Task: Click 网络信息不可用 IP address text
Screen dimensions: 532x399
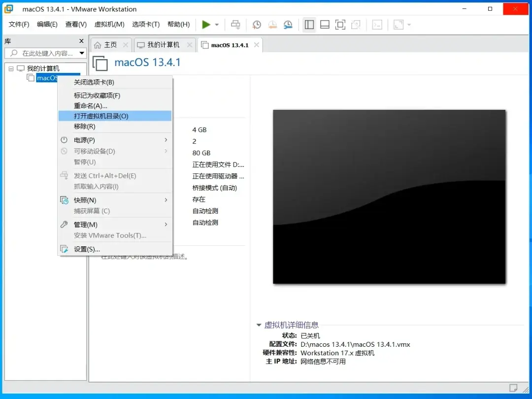Action: click(323, 362)
